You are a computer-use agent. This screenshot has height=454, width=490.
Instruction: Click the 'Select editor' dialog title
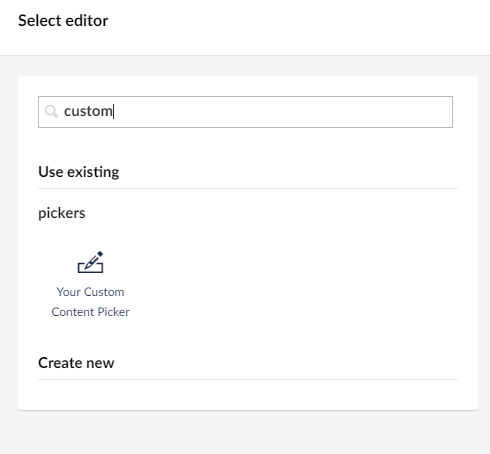63,21
